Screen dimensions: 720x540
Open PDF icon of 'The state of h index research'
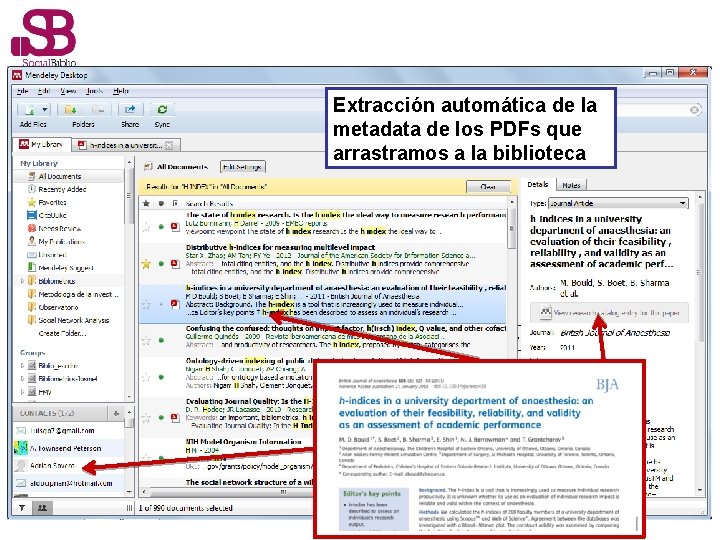point(175,227)
